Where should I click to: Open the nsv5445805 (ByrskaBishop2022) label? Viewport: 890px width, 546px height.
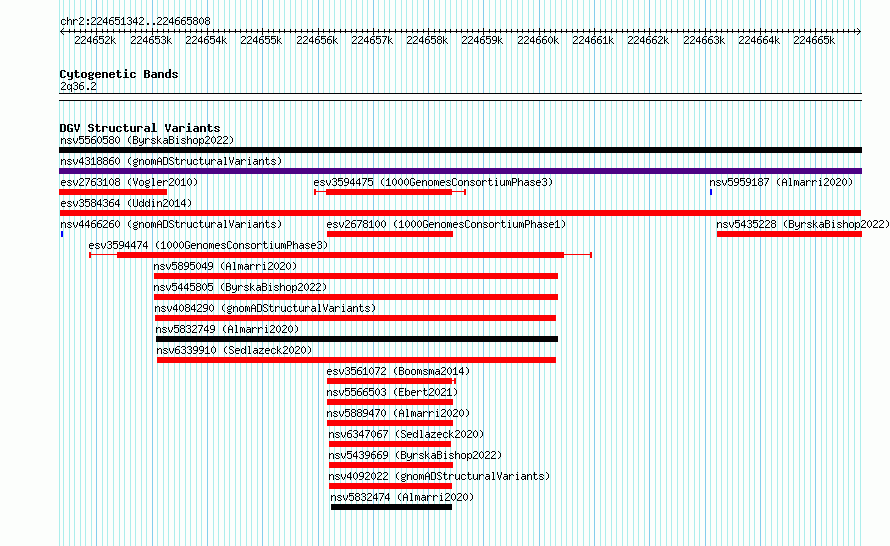tap(240, 287)
